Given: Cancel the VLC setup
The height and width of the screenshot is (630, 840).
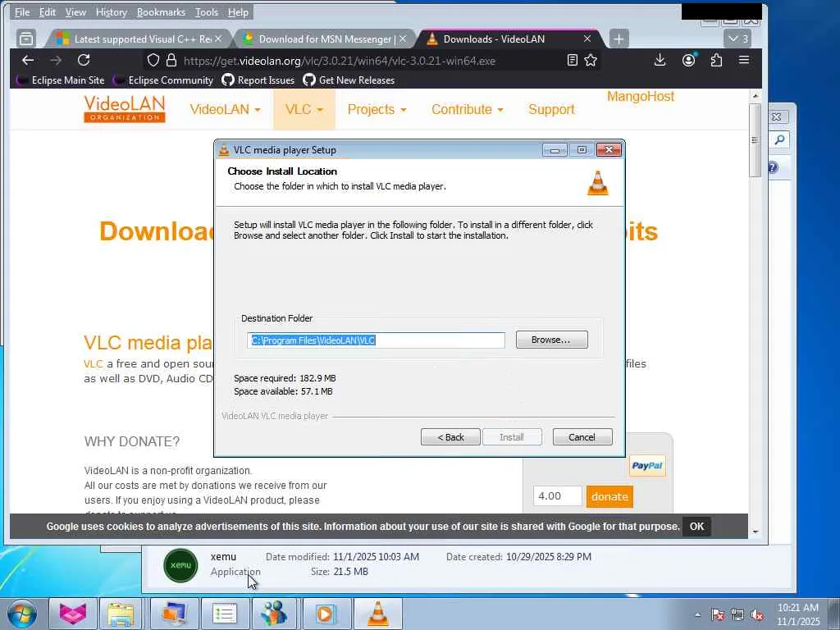Looking at the screenshot, I should click(582, 437).
